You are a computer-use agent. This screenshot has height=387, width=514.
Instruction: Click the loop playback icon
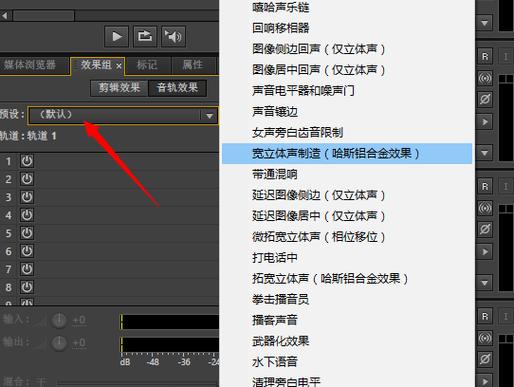(x=145, y=36)
